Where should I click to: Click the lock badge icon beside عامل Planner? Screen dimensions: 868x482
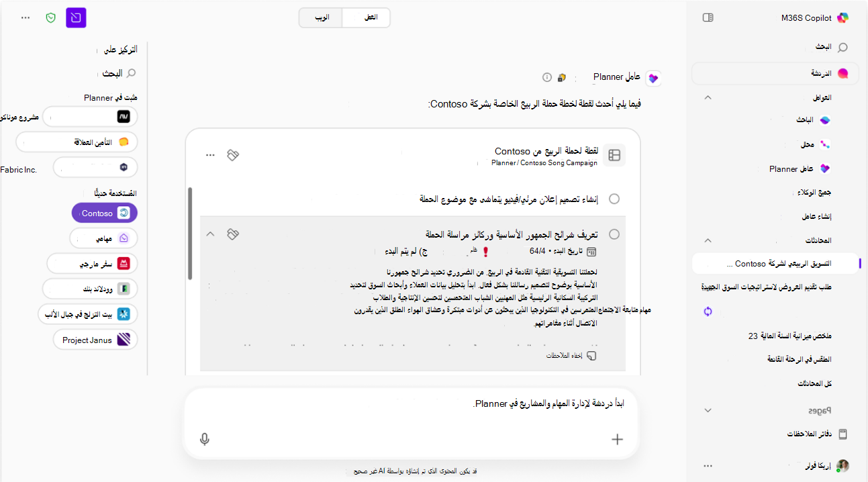tap(562, 78)
